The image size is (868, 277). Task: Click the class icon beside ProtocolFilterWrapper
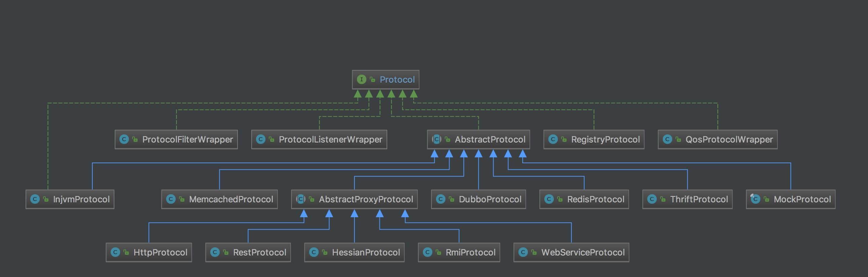point(124,140)
